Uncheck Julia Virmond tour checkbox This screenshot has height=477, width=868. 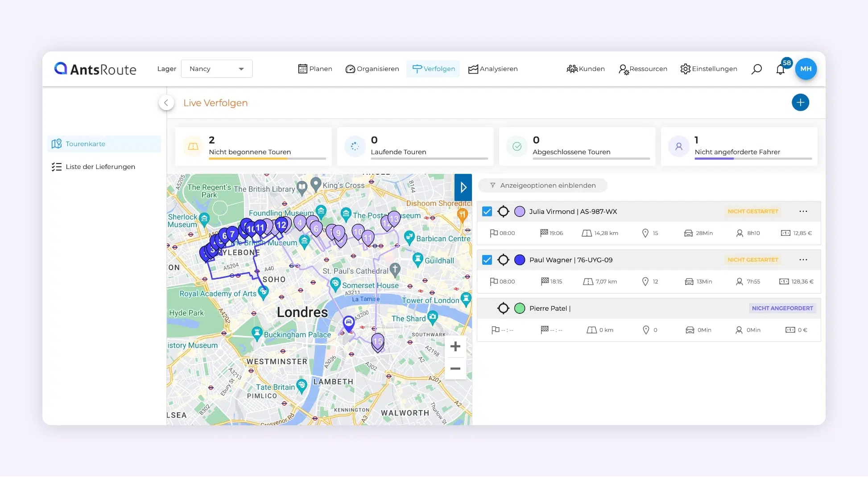(x=487, y=211)
